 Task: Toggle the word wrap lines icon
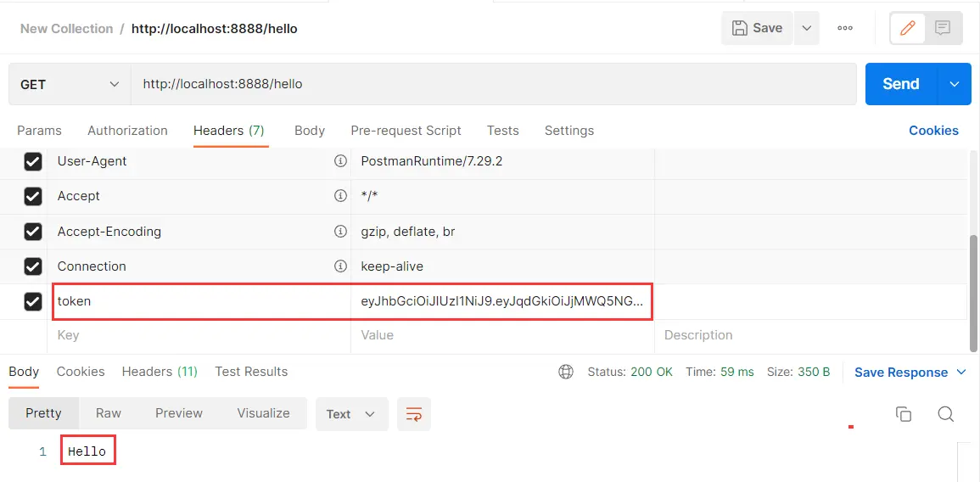(414, 414)
